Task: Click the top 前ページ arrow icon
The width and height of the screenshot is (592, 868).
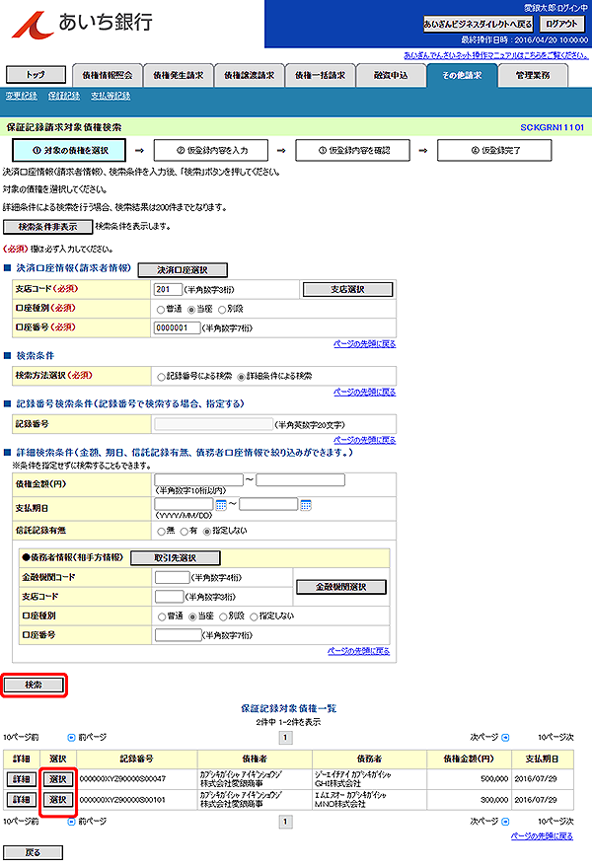Action: tap(71, 736)
